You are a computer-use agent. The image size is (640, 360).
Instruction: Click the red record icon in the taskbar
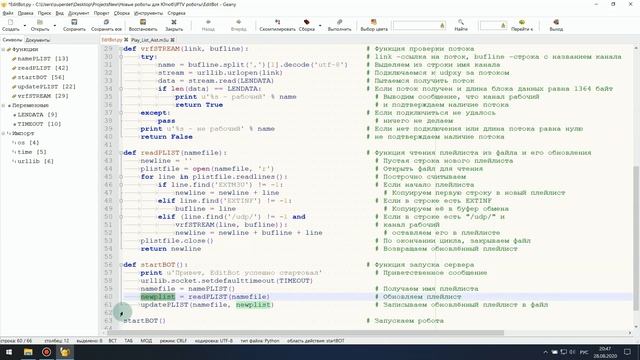[47, 352]
